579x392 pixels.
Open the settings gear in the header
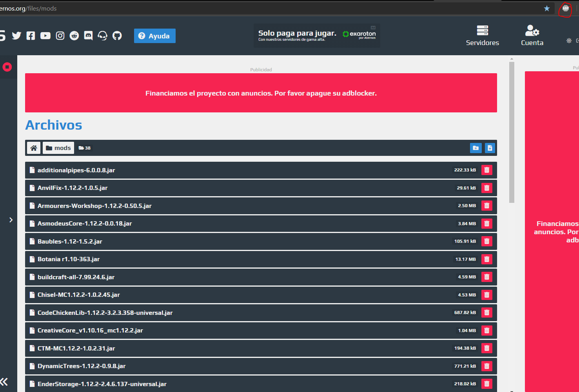point(569,41)
